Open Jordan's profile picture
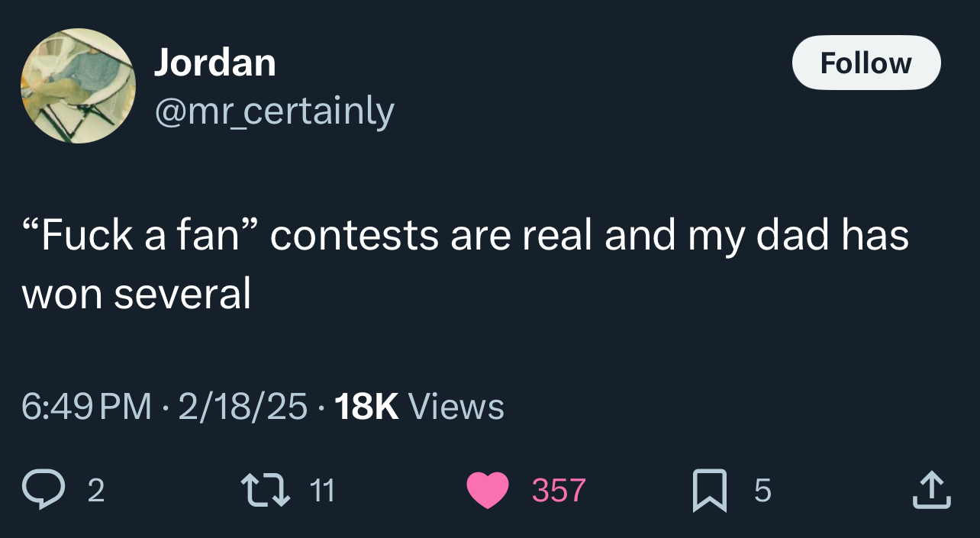 pyautogui.click(x=78, y=85)
